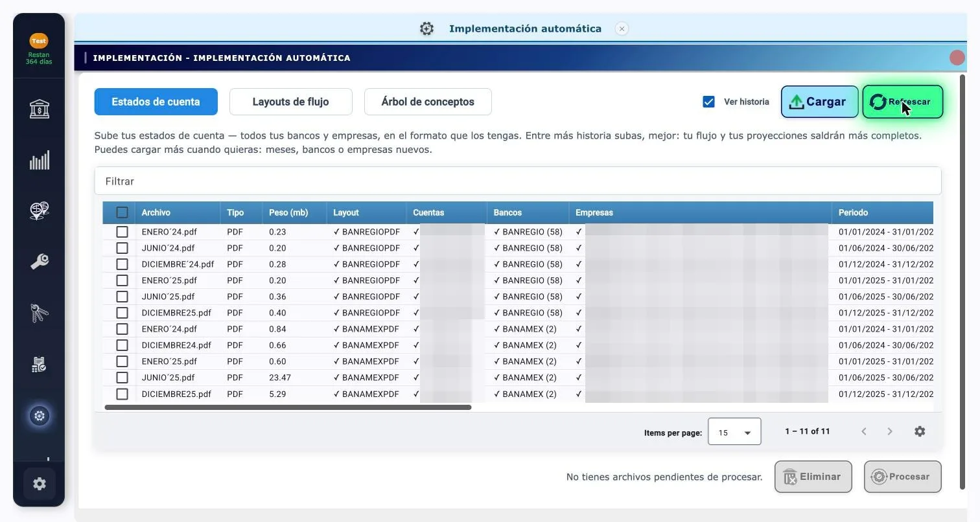980x522 pixels.
Task: Open the Items per page dropdown
Action: point(734,432)
